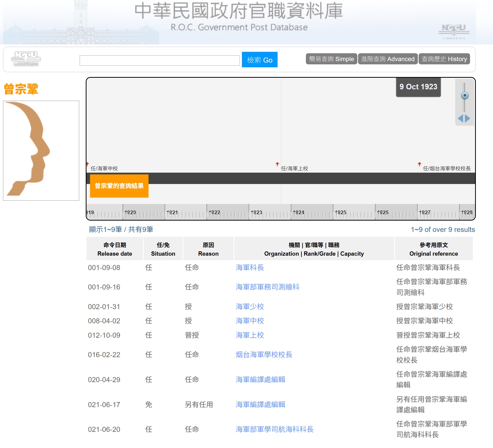493x448 pixels.
Task: Open the 海軍科長 link
Action: [250, 268]
